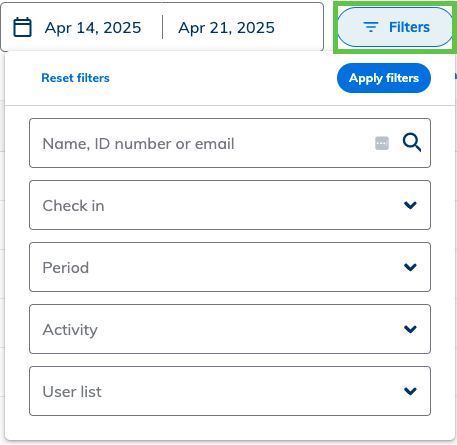
Task: Click the gray ellipsis icon in search field
Action: pos(382,143)
